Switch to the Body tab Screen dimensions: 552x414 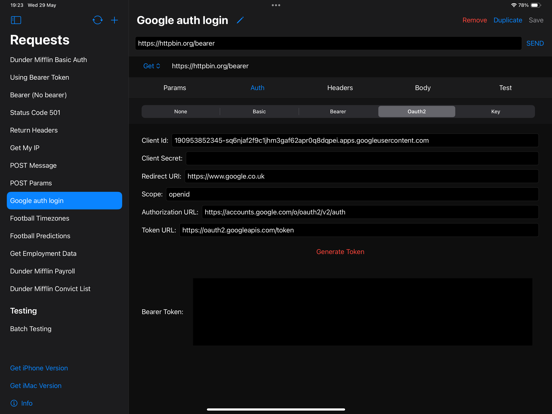pos(423,88)
